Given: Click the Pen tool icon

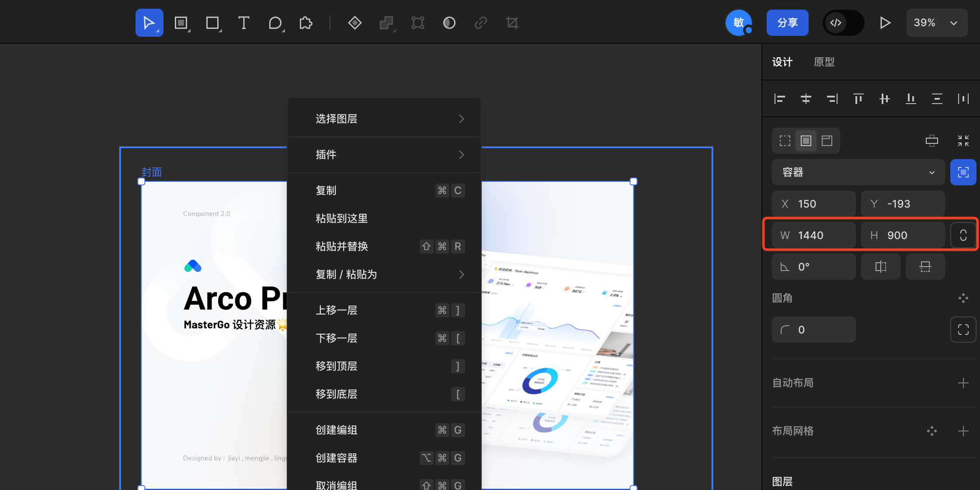Looking at the screenshot, I should tap(275, 23).
